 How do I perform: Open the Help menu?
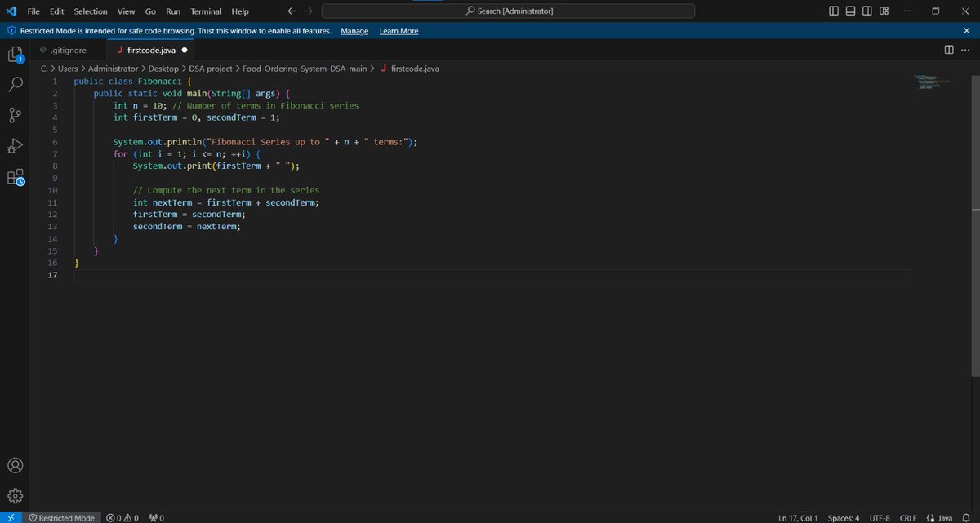point(240,11)
